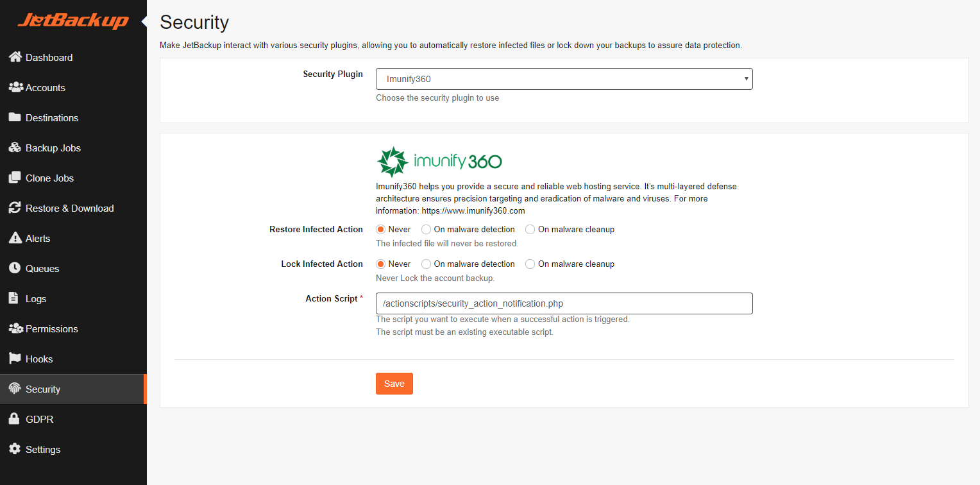Click the Alerts warning triangle icon

(15, 238)
